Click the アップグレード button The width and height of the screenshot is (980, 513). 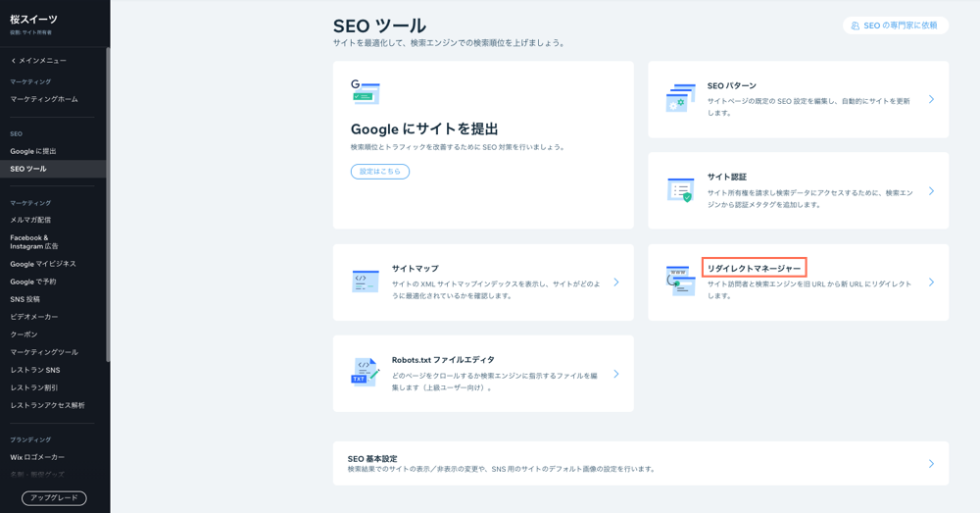[54, 498]
